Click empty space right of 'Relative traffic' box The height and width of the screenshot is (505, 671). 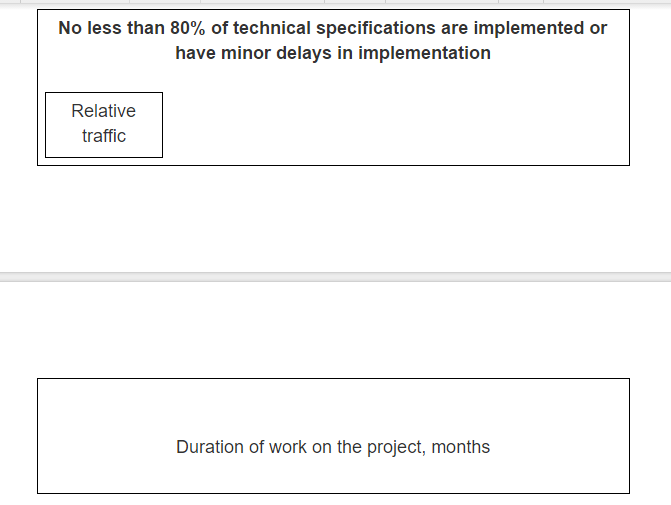(396, 125)
